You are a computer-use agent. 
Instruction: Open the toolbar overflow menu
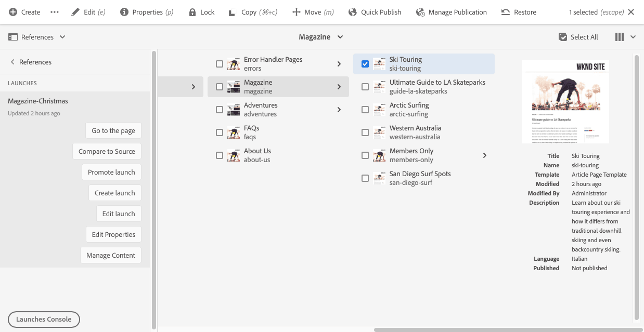54,11
